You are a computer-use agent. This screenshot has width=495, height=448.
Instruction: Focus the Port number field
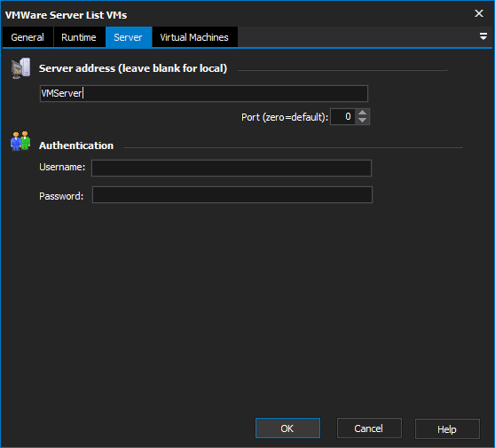(x=343, y=117)
